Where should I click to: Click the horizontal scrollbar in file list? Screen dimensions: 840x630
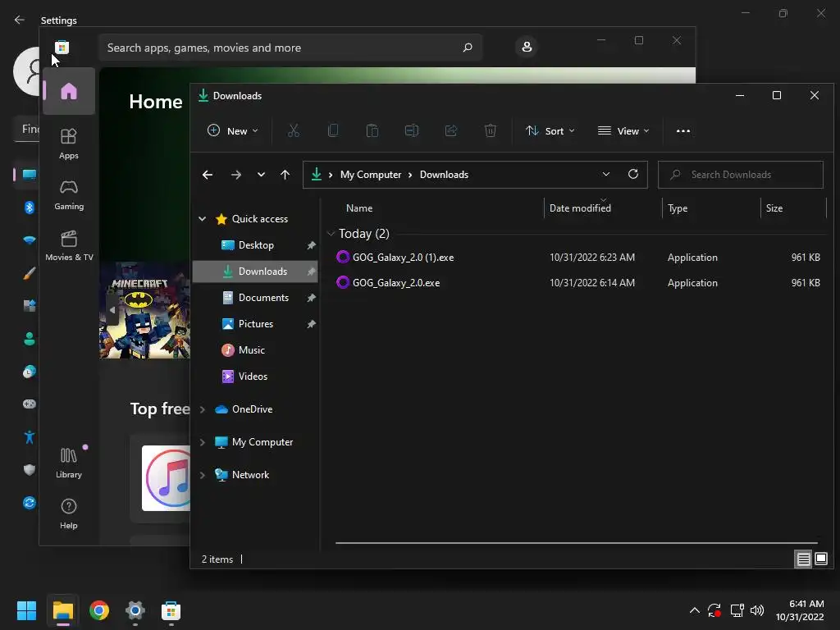click(x=576, y=543)
